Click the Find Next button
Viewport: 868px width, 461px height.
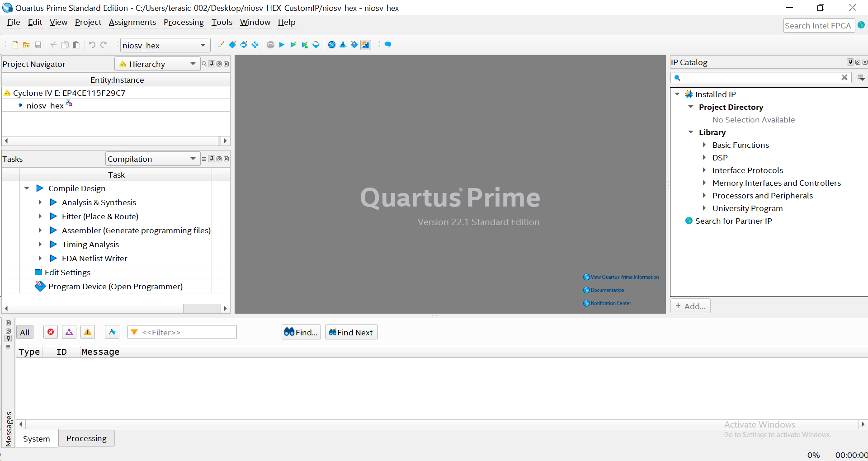point(351,332)
